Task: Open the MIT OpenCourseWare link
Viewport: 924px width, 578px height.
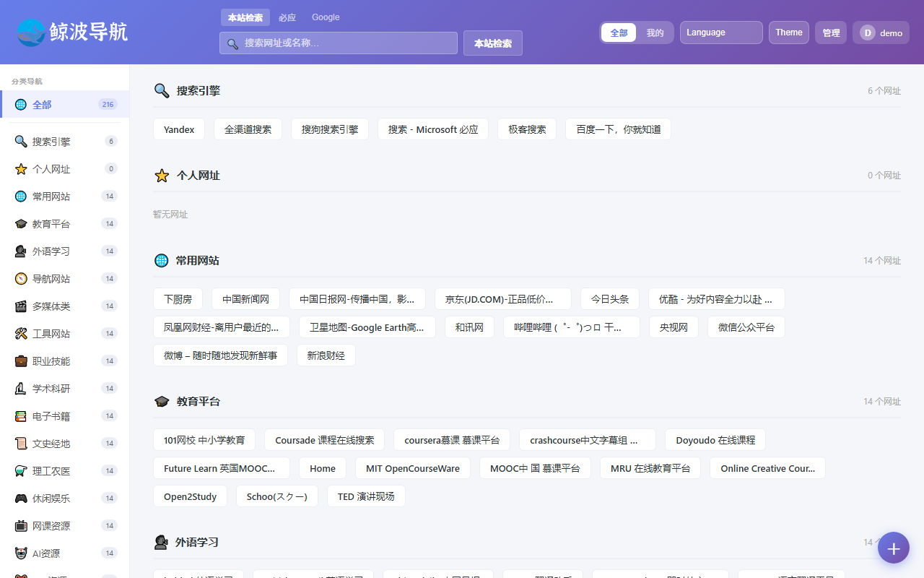Action: [413, 468]
